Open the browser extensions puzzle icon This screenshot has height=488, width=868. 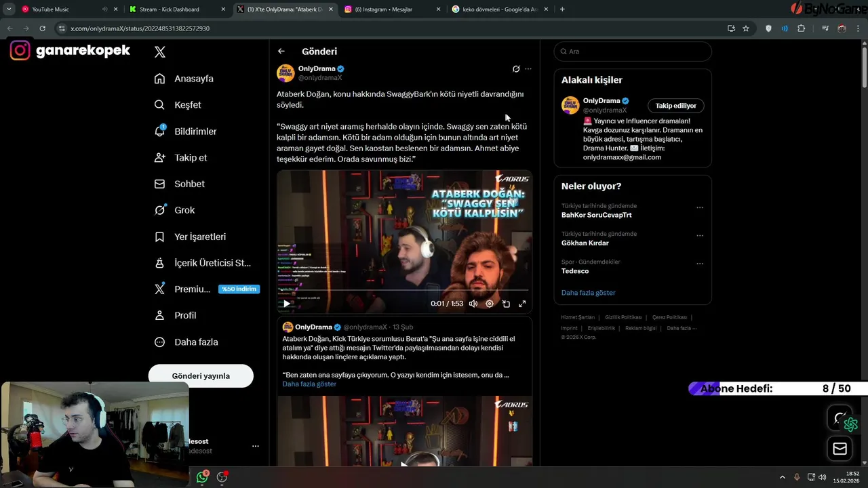tap(802, 28)
